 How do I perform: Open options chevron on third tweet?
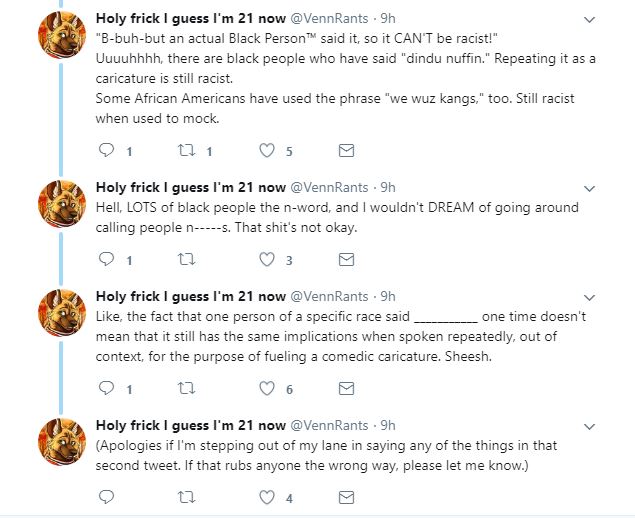(590, 298)
